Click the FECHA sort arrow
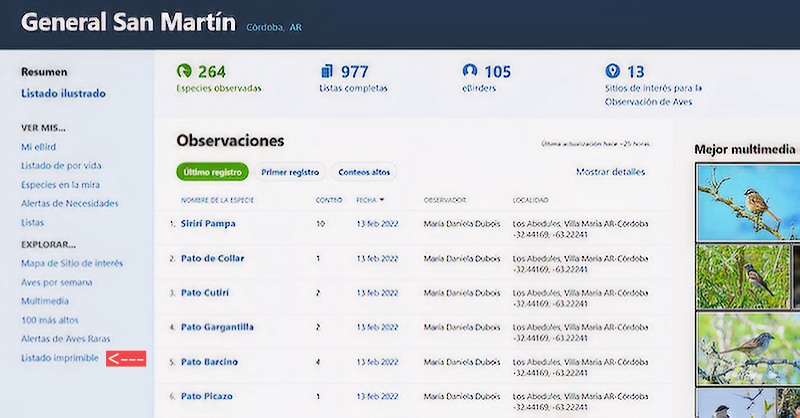Screen dimensions: 800x418 pyautogui.click(x=381, y=200)
